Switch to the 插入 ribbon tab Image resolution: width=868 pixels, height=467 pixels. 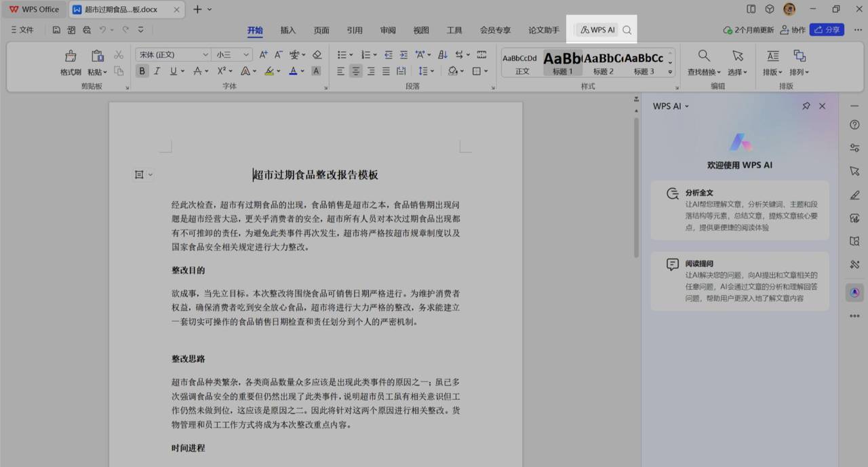[x=287, y=30]
